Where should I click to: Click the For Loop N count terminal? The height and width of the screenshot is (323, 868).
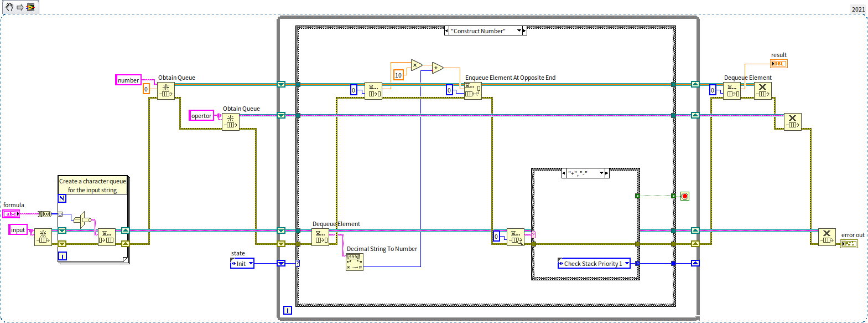click(x=62, y=198)
